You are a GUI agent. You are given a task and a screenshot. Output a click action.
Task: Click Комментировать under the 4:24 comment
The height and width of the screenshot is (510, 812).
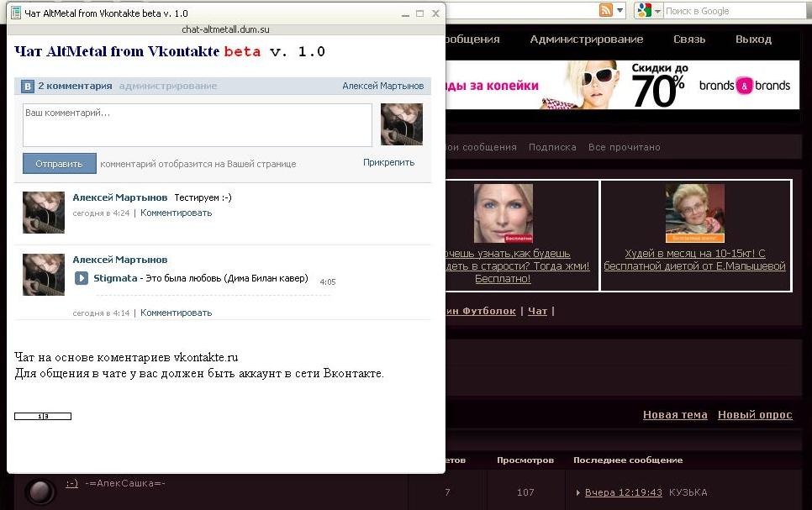coord(176,213)
